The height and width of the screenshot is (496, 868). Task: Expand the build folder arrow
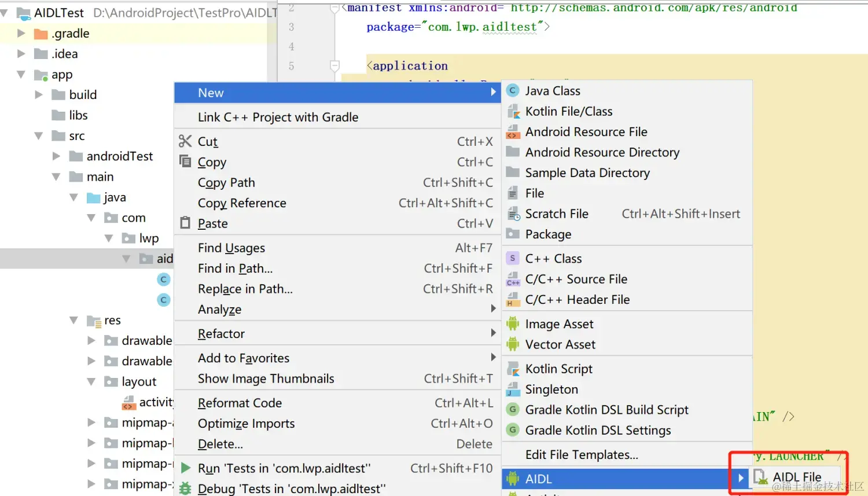click(x=39, y=95)
